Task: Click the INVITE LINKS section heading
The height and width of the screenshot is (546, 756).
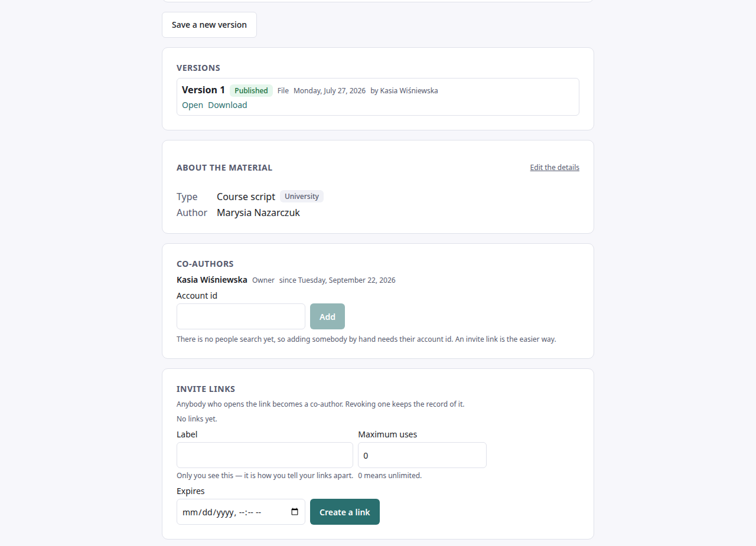Action: (x=206, y=389)
